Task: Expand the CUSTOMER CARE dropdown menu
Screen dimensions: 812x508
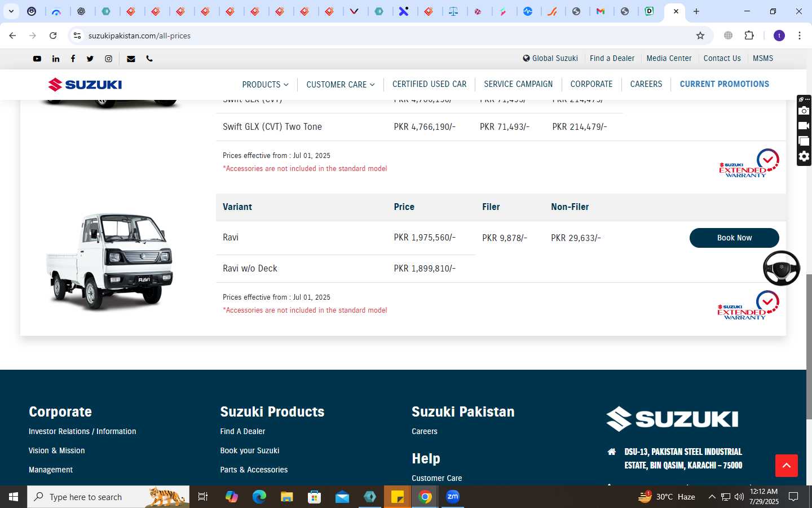Action: [x=341, y=85]
